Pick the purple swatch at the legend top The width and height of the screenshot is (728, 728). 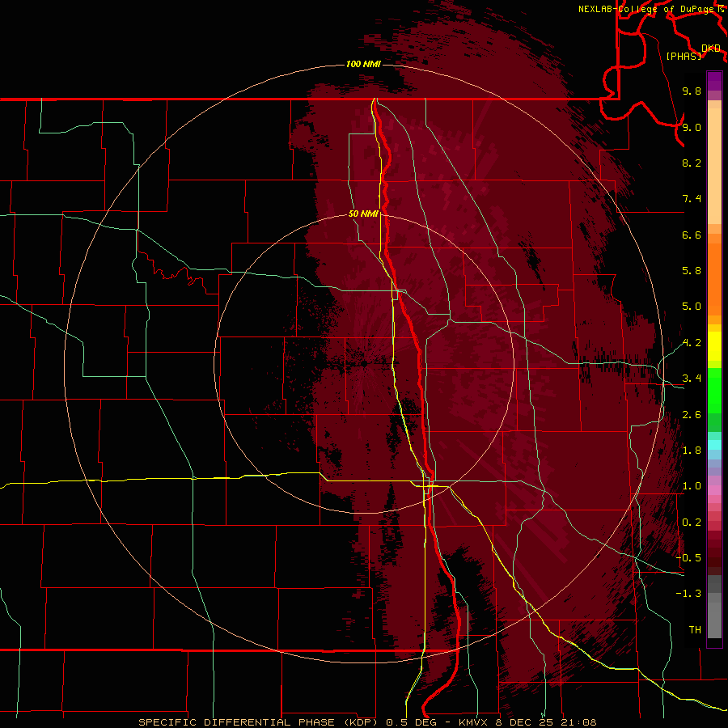714,81
